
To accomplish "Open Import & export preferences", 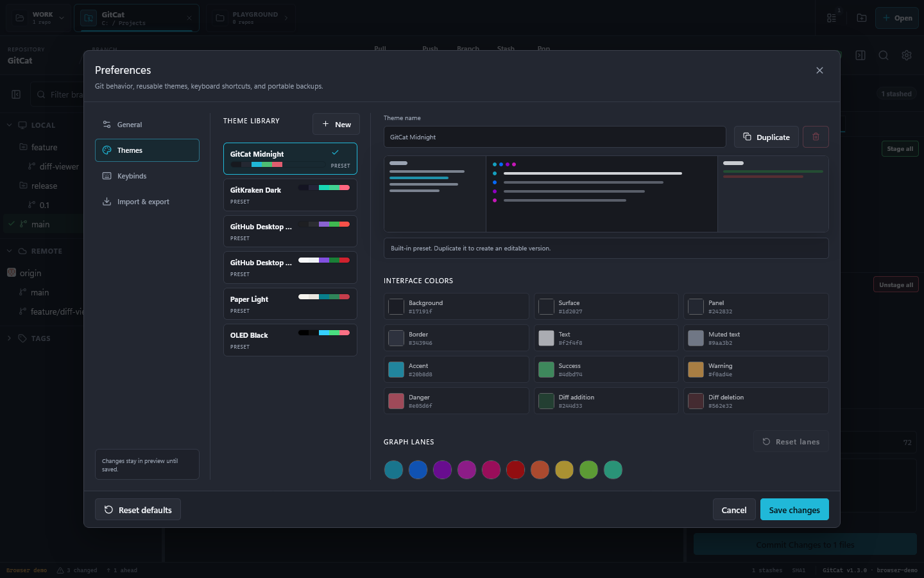I will click(x=147, y=202).
